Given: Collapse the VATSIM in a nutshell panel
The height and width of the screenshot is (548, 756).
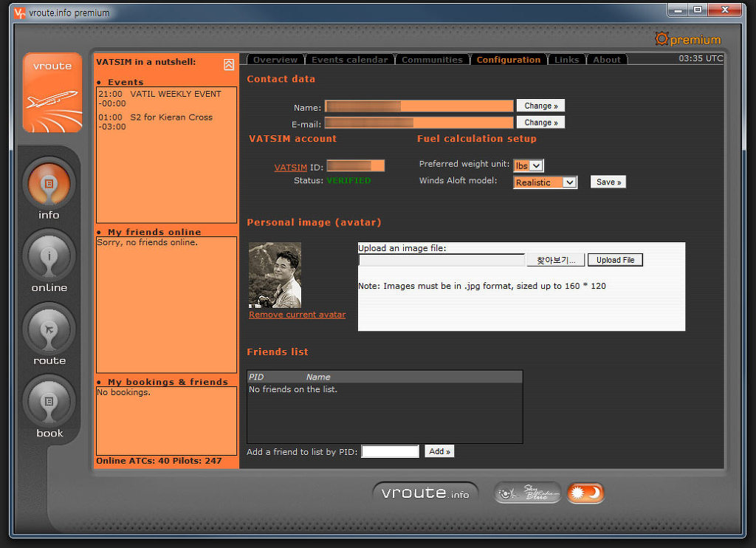Looking at the screenshot, I should 229,64.
